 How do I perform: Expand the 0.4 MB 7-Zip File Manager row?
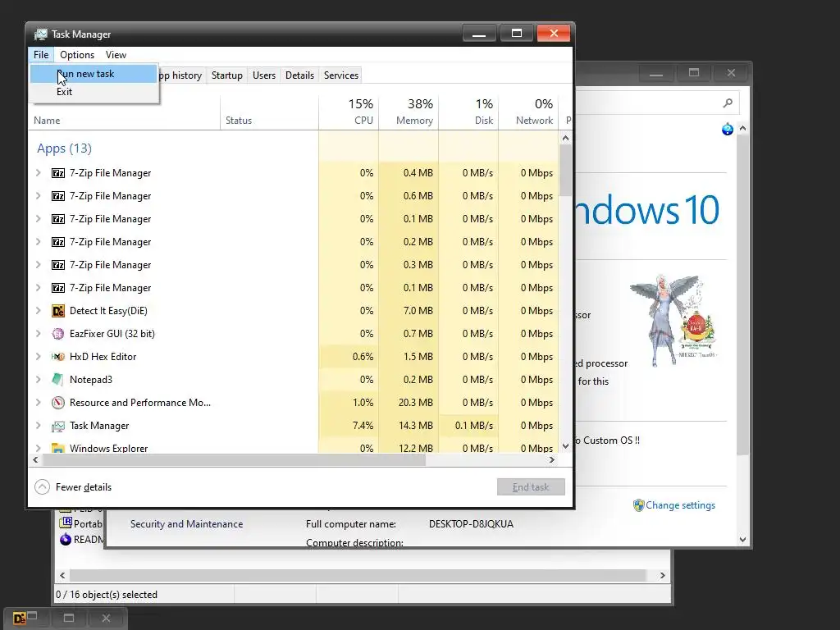(x=38, y=172)
